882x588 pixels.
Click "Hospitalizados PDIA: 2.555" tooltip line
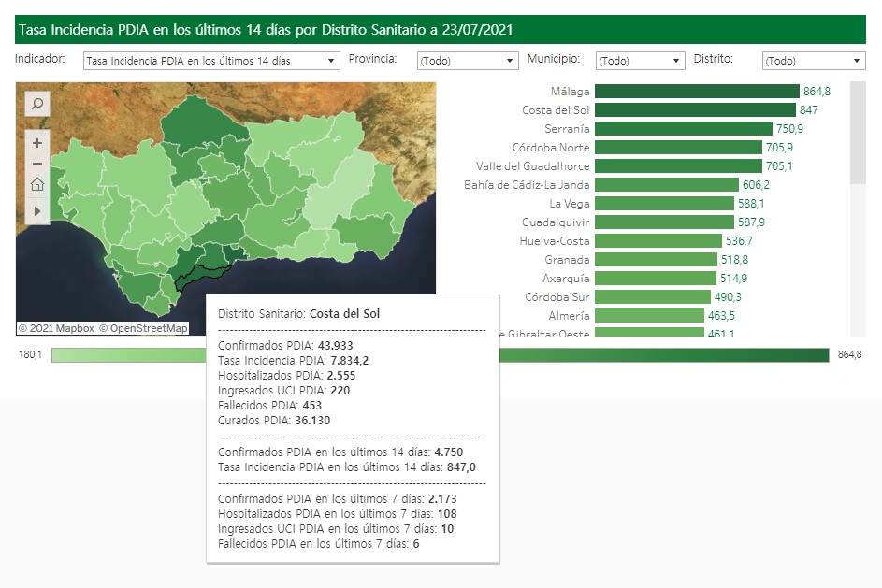click(x=287, y=376)
